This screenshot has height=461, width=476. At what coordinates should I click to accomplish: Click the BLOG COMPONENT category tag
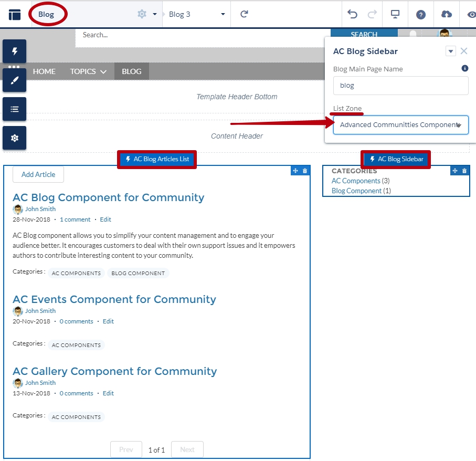(138, 273)
